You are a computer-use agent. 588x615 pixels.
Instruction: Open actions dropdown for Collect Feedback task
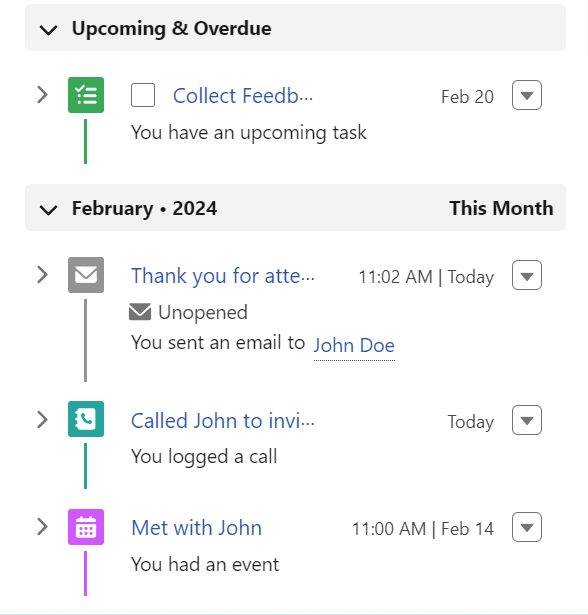click(527, 95)
